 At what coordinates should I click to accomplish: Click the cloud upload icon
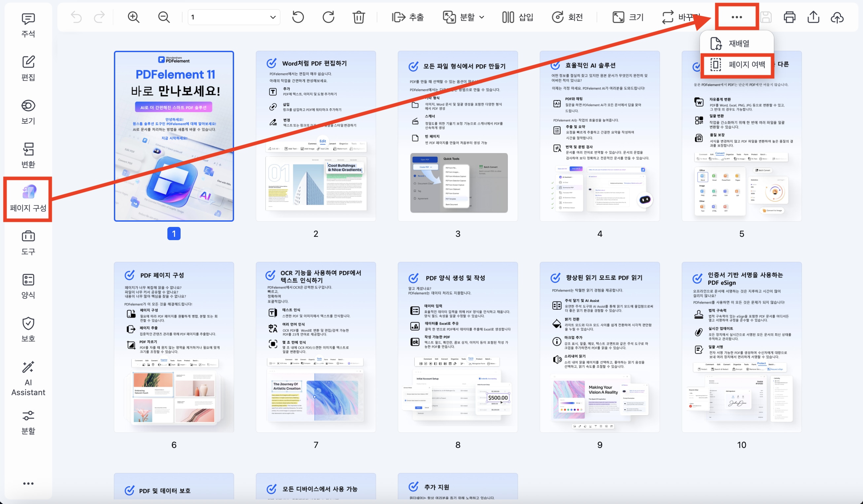coord(837,17)
